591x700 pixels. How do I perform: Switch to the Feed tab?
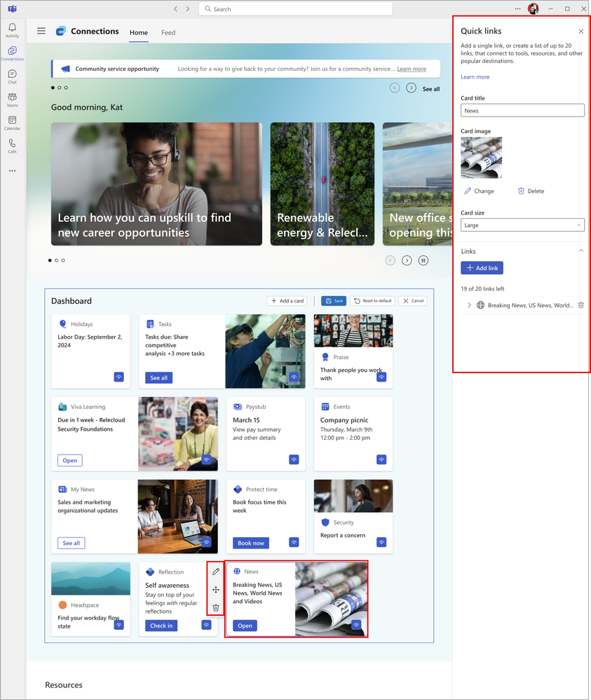tap(168, 32)
